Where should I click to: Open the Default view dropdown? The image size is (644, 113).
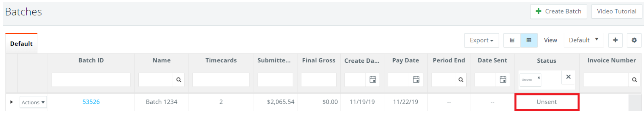(x=584, y=40)
